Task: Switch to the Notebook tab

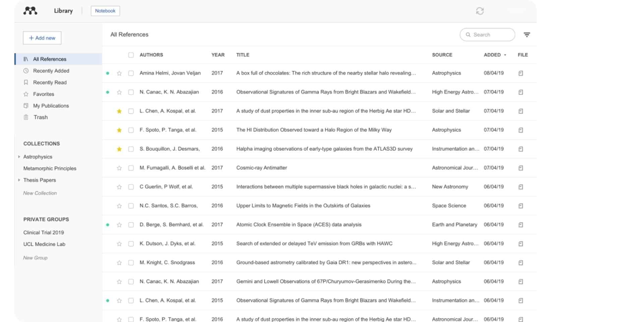Action: tap(105, 11)
